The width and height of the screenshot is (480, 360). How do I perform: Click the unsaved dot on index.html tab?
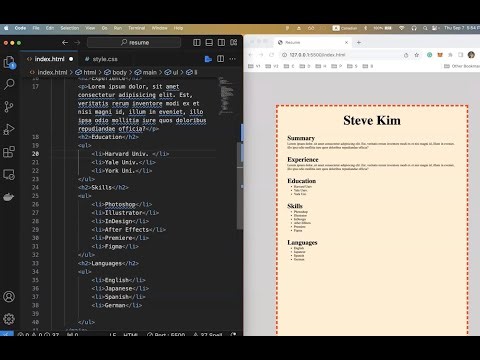click(71, 59)
